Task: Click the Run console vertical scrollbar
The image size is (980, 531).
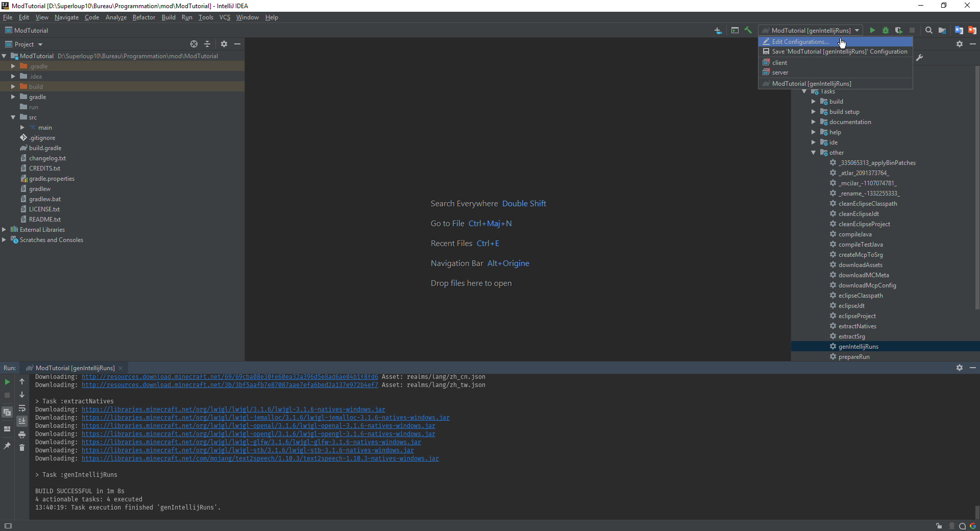Action: pyautogui.click(x=976, y=512)
